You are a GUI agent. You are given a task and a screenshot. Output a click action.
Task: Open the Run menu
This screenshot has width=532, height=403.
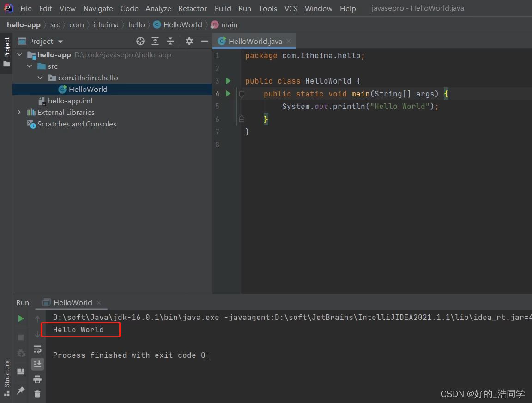click(x=245, y=8)
